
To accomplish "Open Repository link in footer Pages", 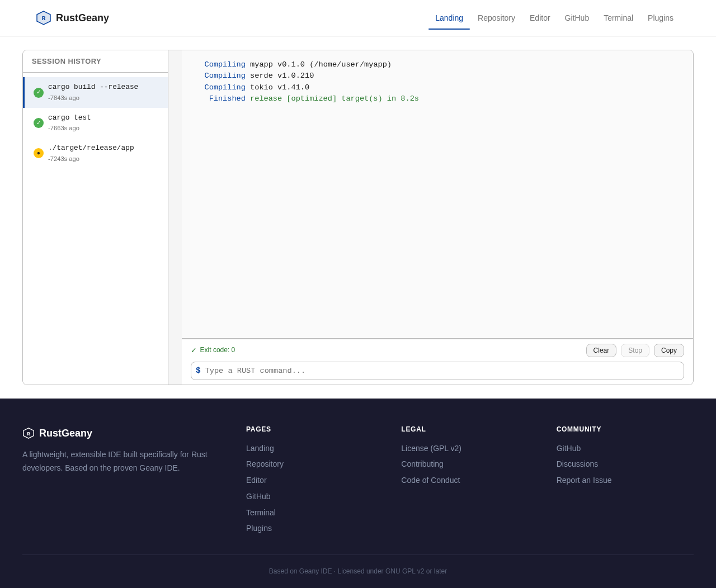I will tap(265, 464).
